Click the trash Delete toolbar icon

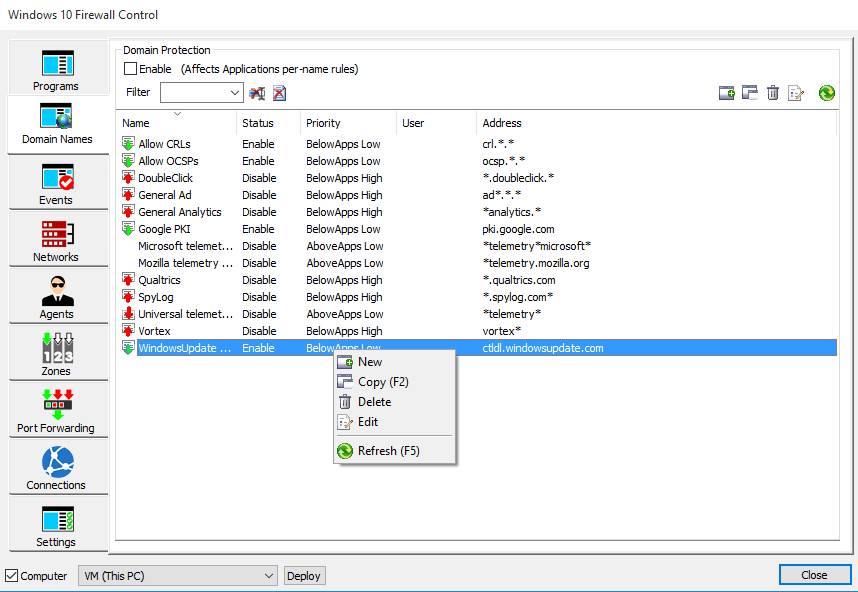pos(773,93)
